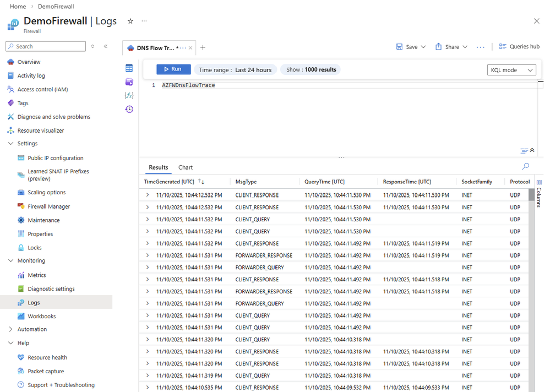
Task: Change Time range Last 24 hours
Action: click(236, 70)
